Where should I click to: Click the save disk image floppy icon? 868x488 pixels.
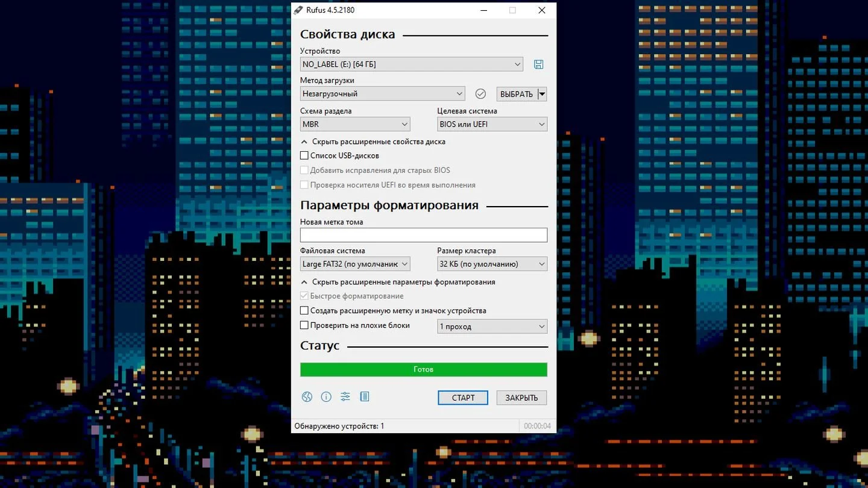(539, 64)
